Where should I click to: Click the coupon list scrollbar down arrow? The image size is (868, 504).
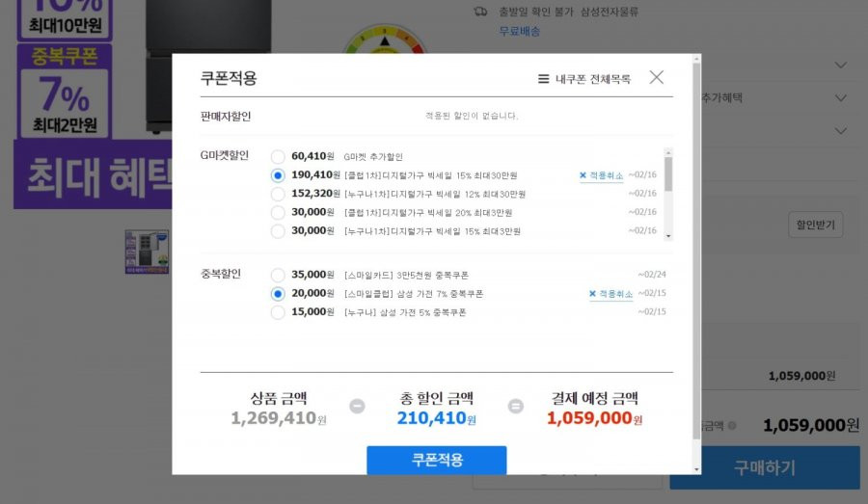[x=668, y=236]
